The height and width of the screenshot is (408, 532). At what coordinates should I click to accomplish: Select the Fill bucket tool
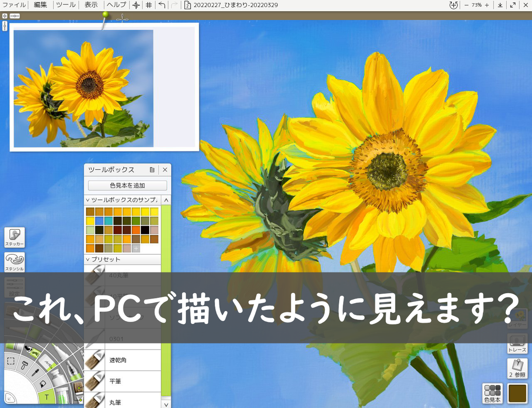coord(43,384)
